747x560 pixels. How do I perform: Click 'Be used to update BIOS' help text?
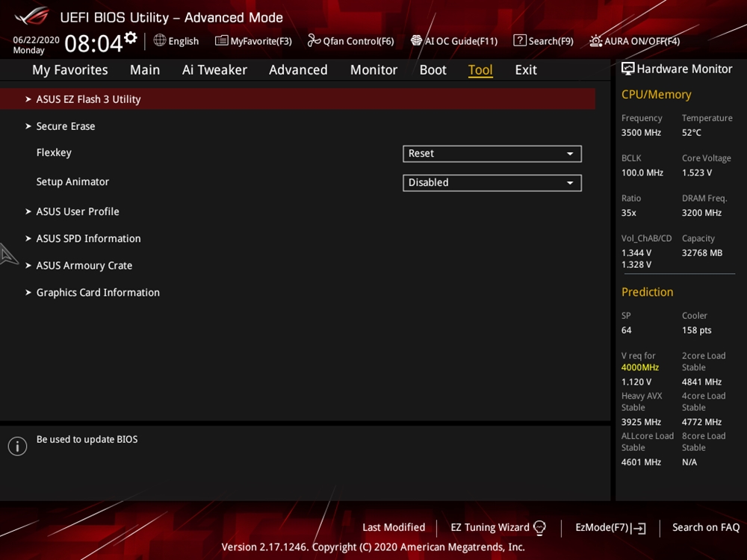pos(87,439)
